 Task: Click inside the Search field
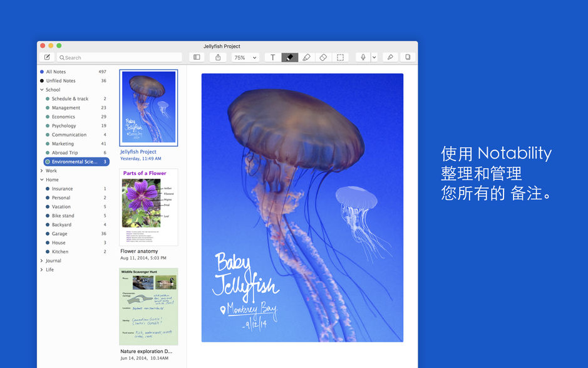(x=119, y=57)
